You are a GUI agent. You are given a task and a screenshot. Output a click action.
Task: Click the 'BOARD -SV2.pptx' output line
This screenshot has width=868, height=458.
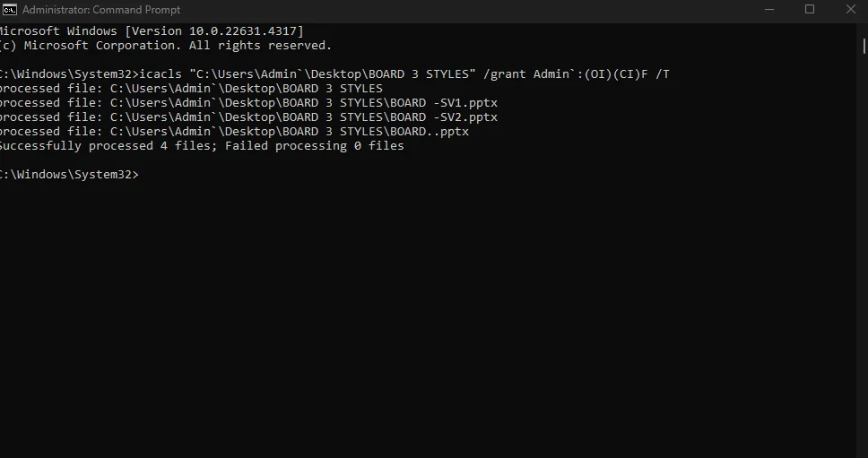[x=248, y=117]
